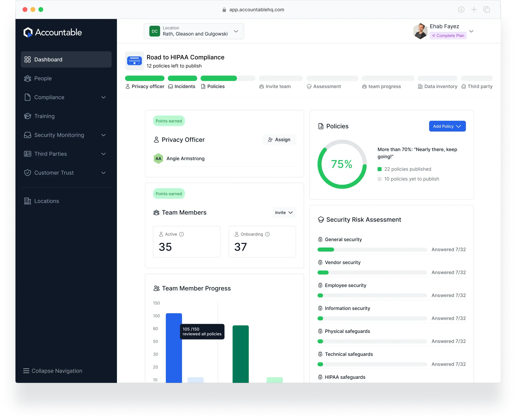
Task: Open the Training section
Action: (44, 116)
